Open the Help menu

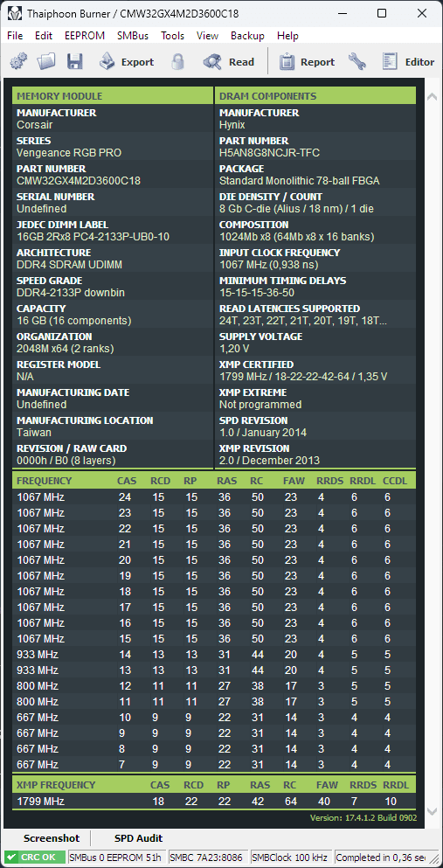tap(287, 36)
